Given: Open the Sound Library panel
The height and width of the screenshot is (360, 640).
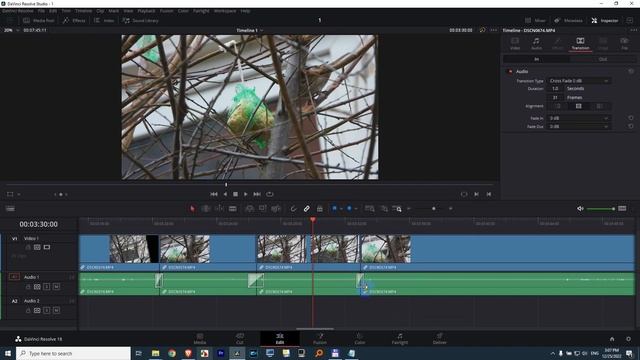Looking at the screenshot, I should pos(140,20).
